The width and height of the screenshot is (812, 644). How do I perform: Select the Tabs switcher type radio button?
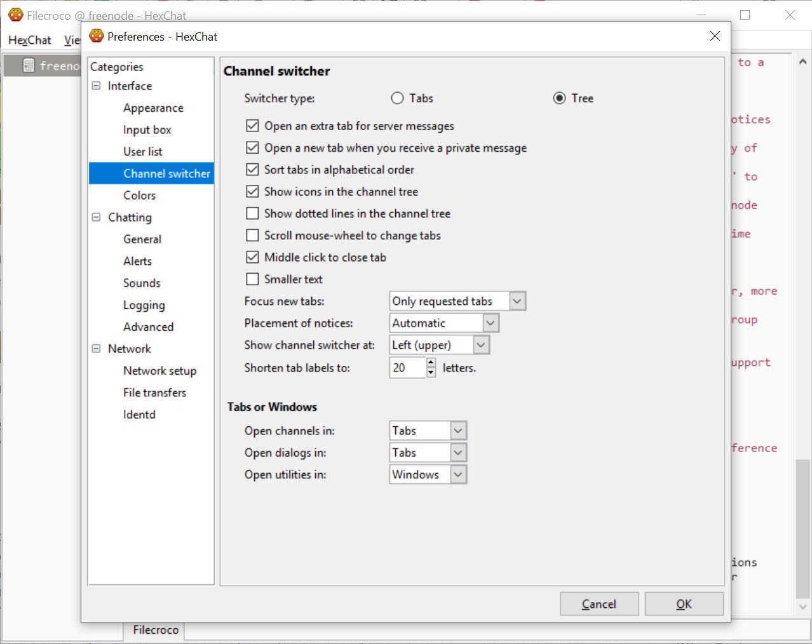[398, 98]
